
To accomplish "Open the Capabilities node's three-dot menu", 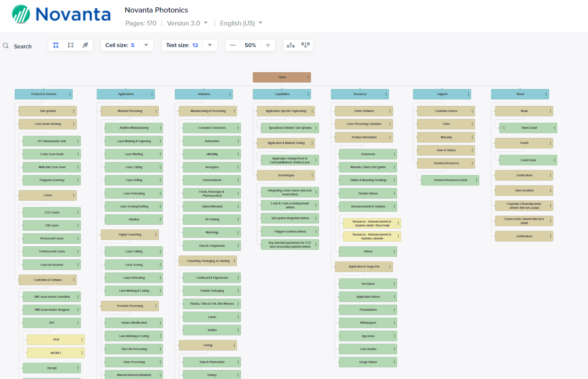I will pos(308,94).
